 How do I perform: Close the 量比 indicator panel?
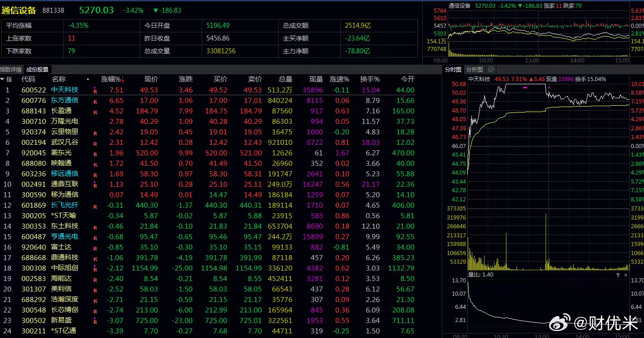(x=626, y=275)
